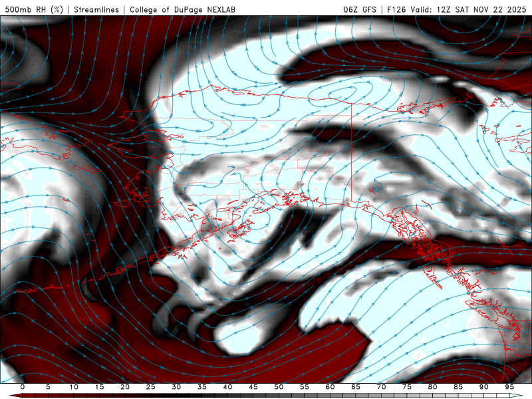Click the legend value "75"
Viewport: 532px width, 399px height.
(407, 387)
